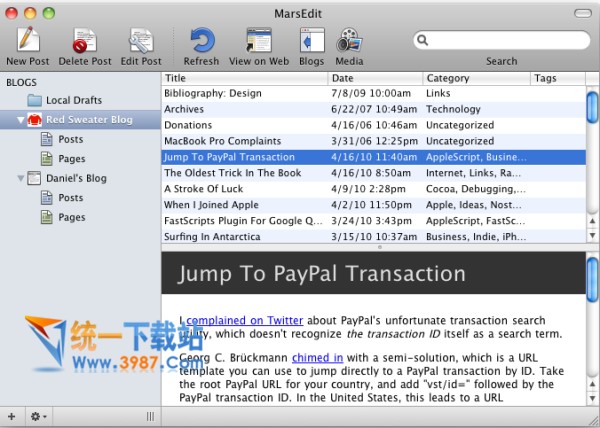Image resolution: width=600 pixels, height=428 pixels.
Task: Refresh the blog post list
Action: point(202,40)
